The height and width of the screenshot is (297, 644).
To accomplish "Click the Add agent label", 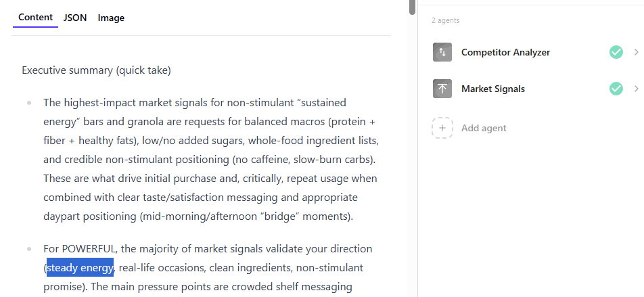I will click(x=484, y=128).
